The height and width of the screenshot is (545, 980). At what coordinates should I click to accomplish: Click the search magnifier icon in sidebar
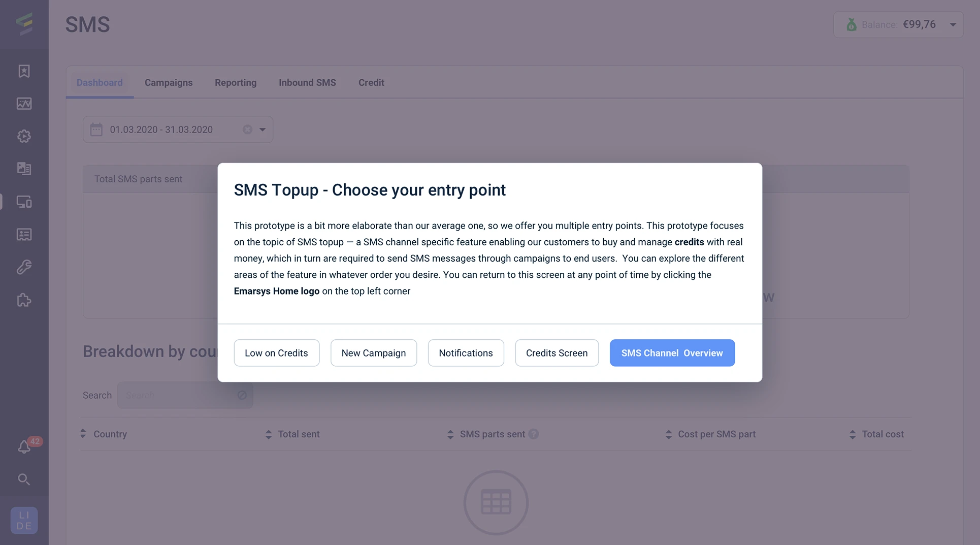(24, 479)
